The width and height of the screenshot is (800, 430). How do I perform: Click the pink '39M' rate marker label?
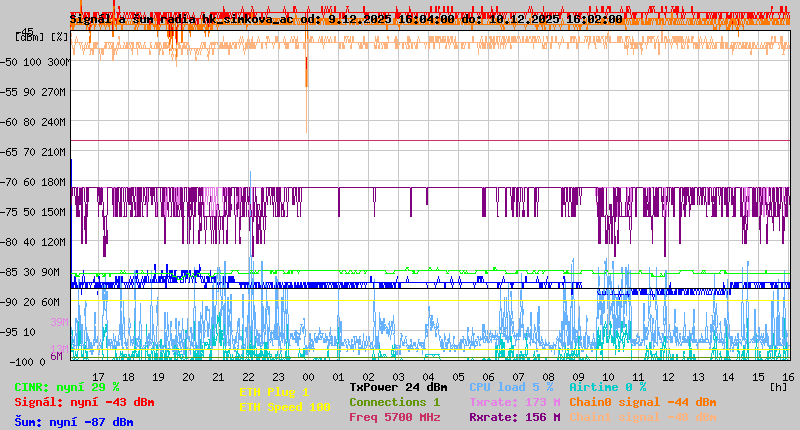pyautogui.click(x=59, y=322)
